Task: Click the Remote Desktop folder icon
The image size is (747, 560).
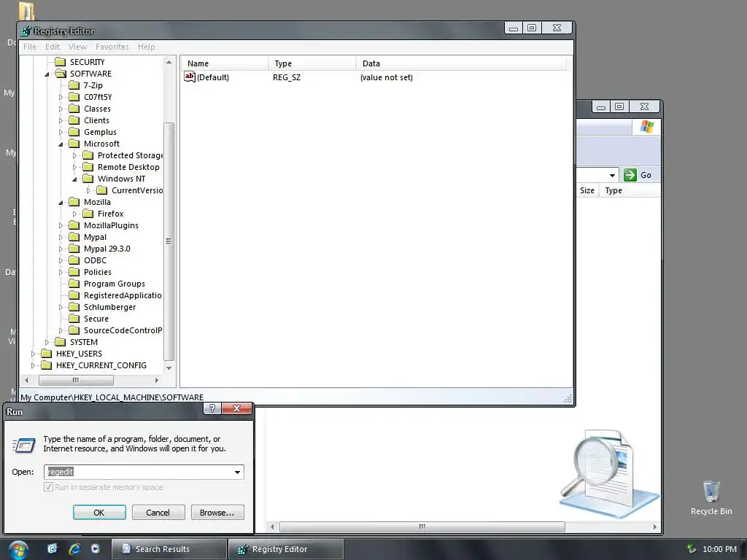Action: (x=88, y=167)
